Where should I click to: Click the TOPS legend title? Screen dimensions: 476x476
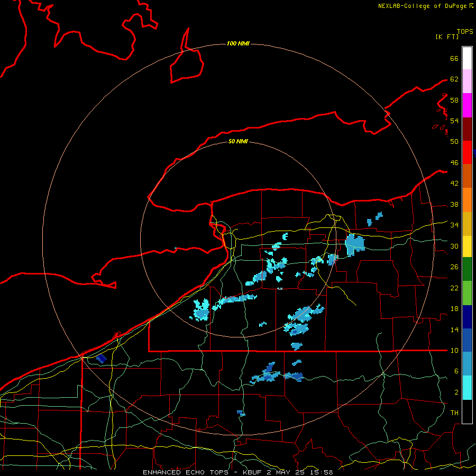(465, 32)
